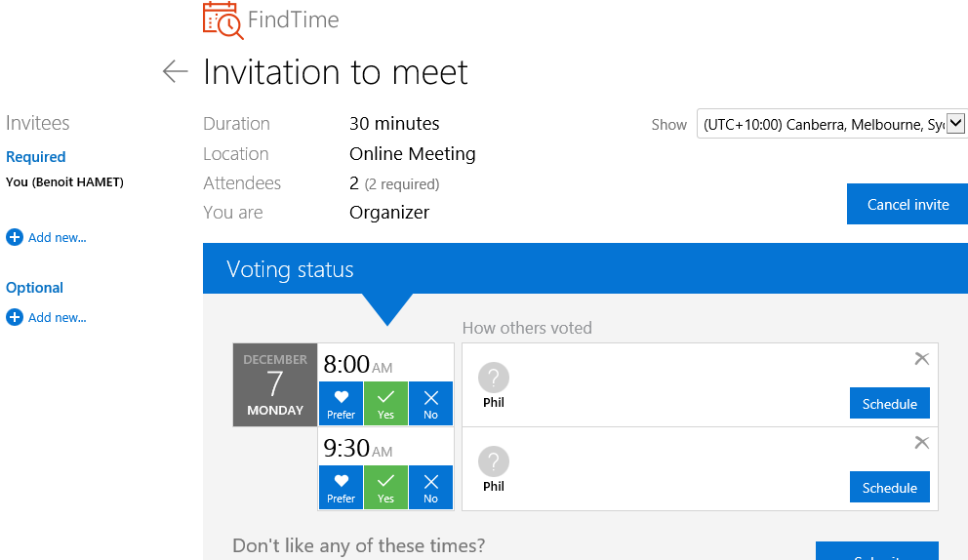Vote Yes for the 8:00 AM slot

[x=385, y=404]
